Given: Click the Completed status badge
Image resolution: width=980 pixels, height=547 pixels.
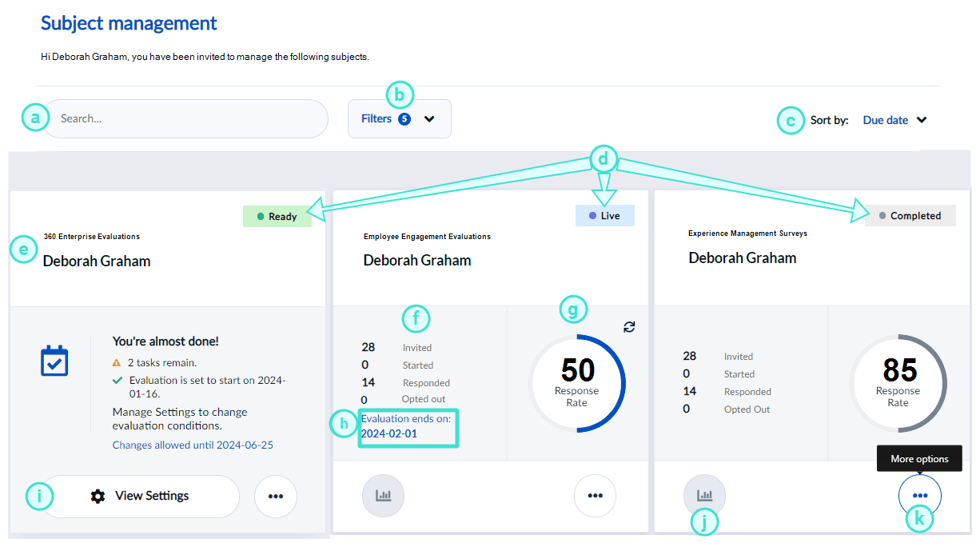Looking at the screenshot, I should [x=910, y=216].
